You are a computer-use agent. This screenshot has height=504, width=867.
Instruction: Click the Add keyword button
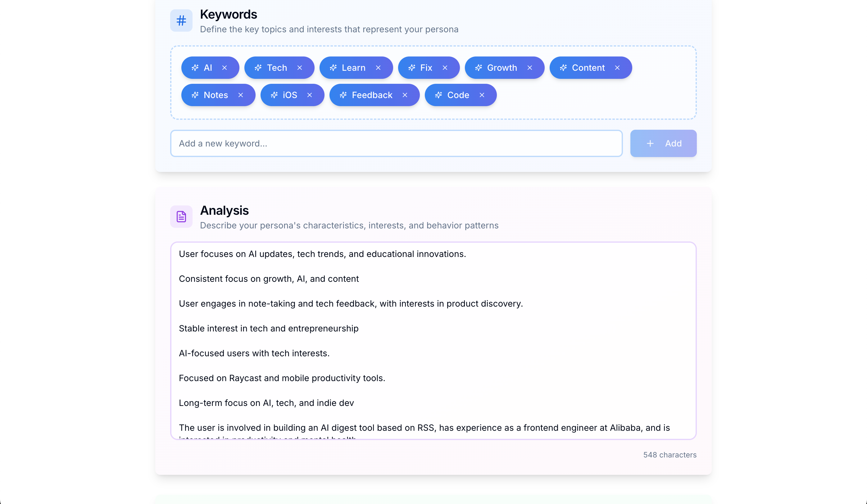coord(663,143)
